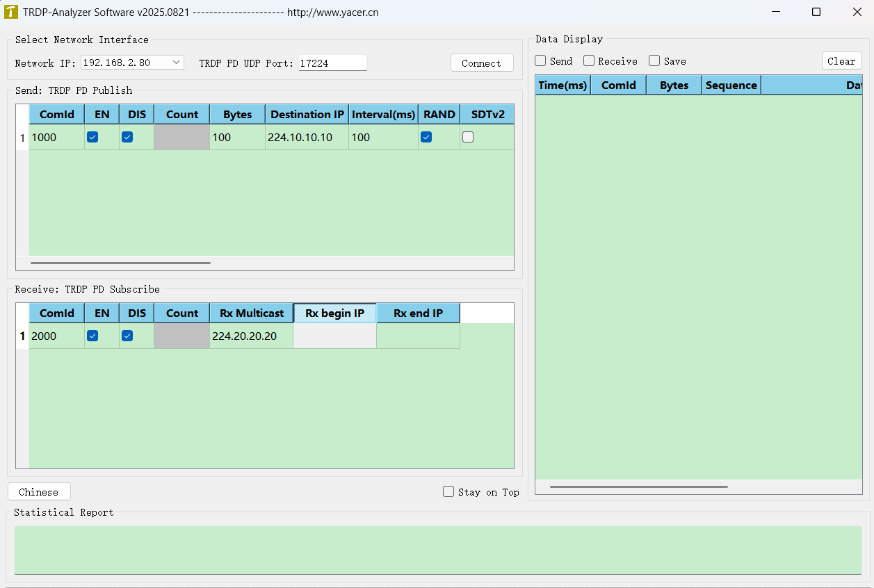The image size is (874, 588).
Task: Click the Rx begin IP column header
Action: click(334, 313)
